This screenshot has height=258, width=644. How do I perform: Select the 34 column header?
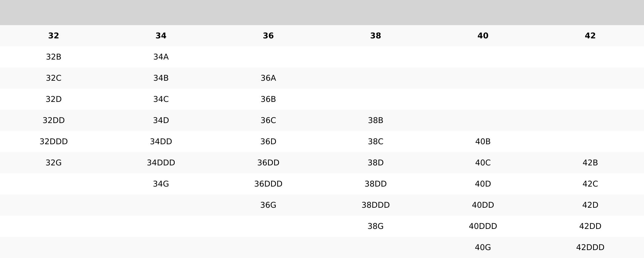click(x=161, y=36)
